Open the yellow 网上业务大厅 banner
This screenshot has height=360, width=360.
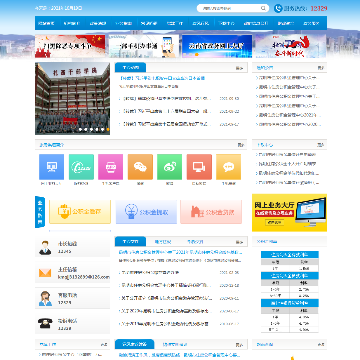289,213
